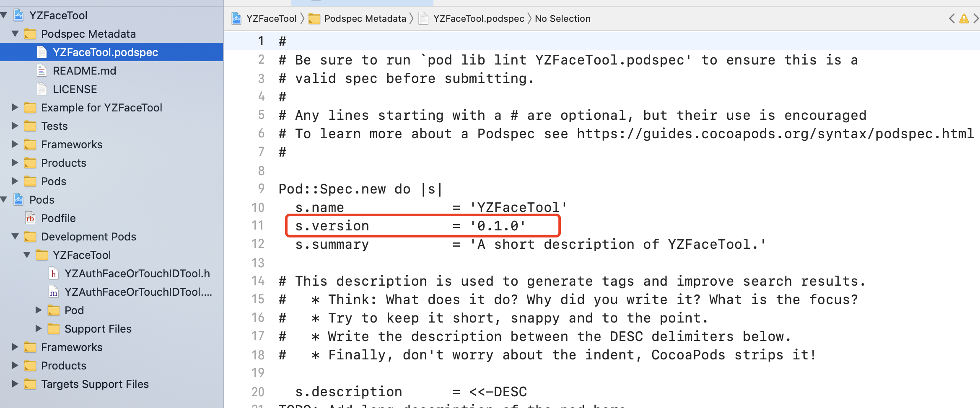Collapse the Pods project disclosure triangle
Image resolution: width=980 pixels, height=408 pixels.
(x=4, y=200)
